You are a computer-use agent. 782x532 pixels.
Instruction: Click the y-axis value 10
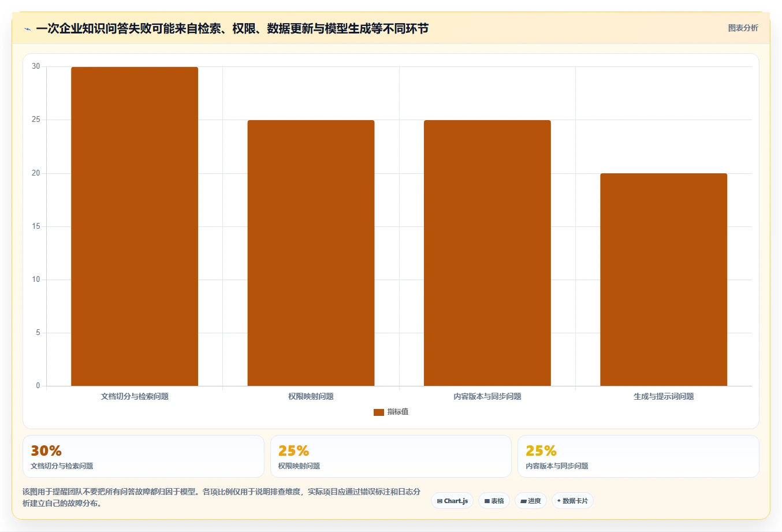pyautogui.click(x=36, y=280)
